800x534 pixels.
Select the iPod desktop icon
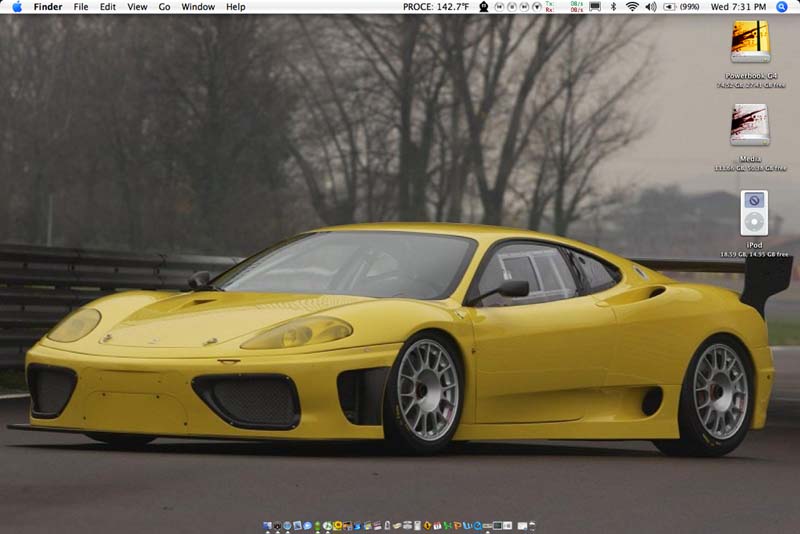point(754,212)
